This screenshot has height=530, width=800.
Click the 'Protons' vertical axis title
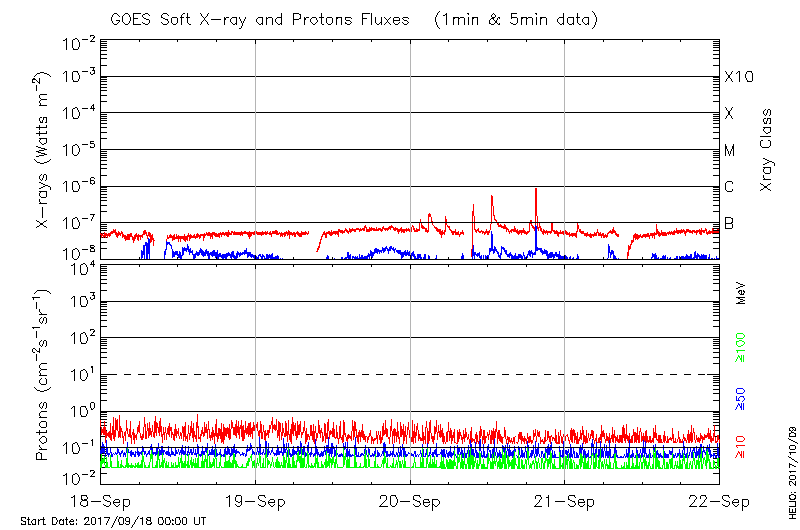point(42,375)
